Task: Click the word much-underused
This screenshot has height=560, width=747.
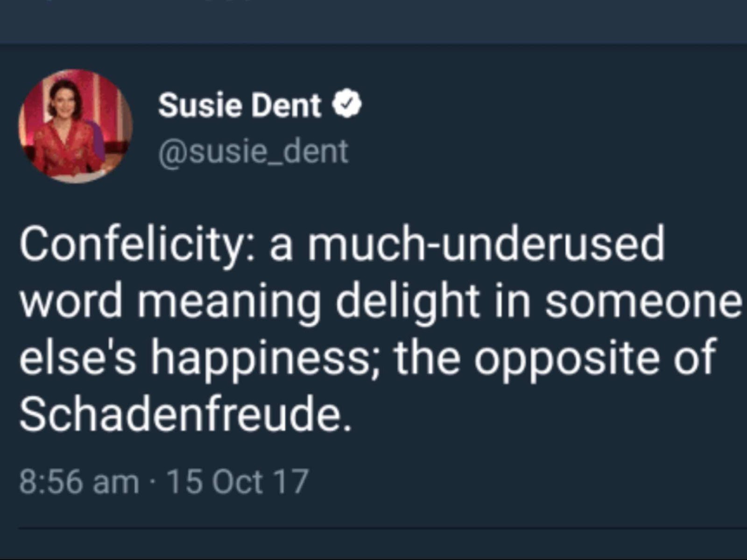Action: [485, 244]
